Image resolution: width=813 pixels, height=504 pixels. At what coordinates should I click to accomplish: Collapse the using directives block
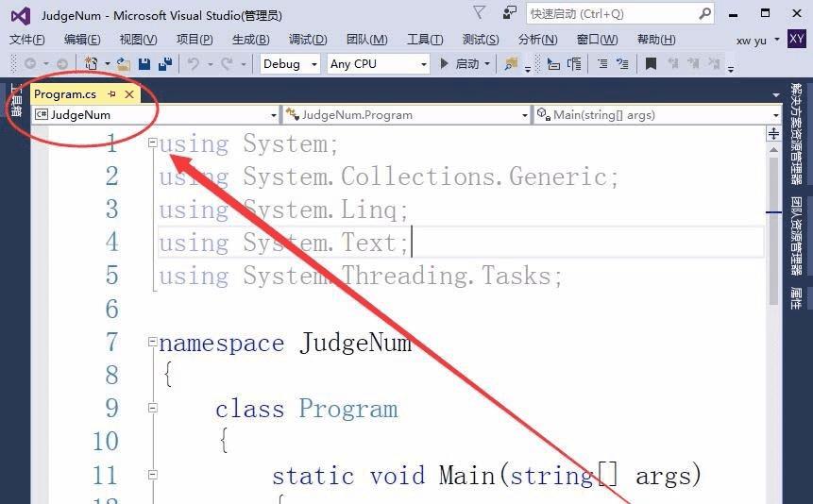click(152, 143)
